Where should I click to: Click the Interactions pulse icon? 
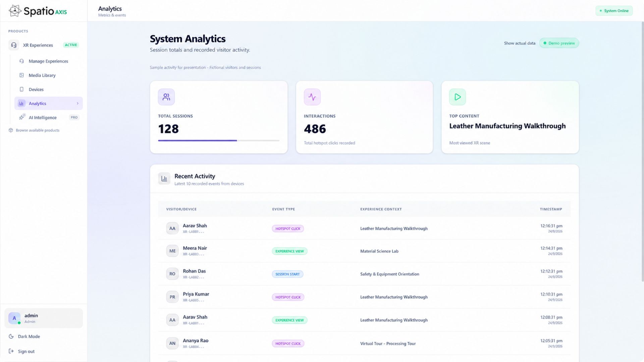312,97
